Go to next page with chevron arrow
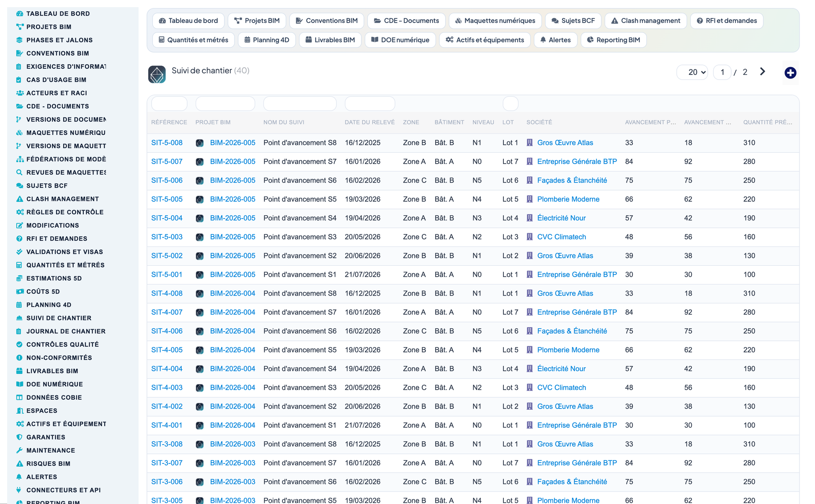 [x=762, y=72]
